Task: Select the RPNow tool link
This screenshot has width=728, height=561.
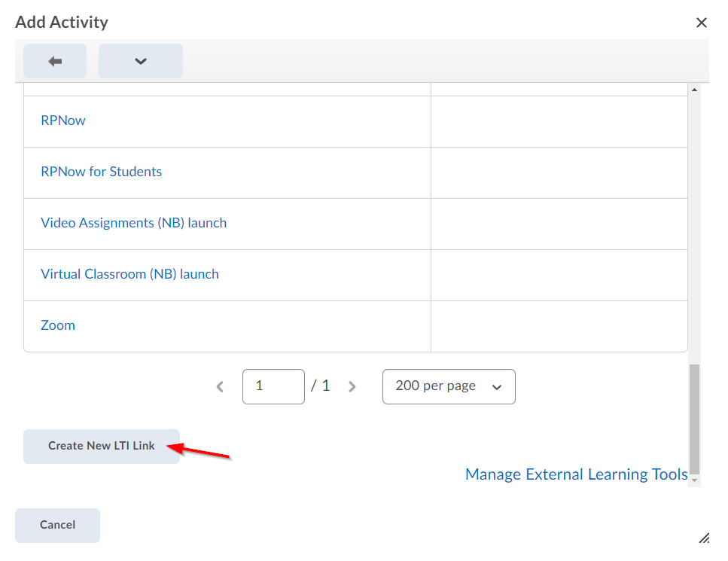Action: (x=63, y=120)
